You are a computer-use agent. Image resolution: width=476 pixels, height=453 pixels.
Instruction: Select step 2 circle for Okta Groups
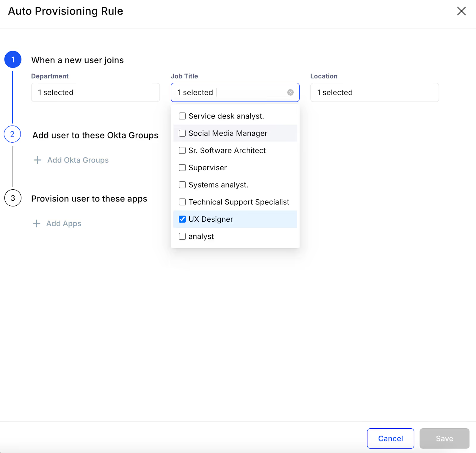point(12,134)
